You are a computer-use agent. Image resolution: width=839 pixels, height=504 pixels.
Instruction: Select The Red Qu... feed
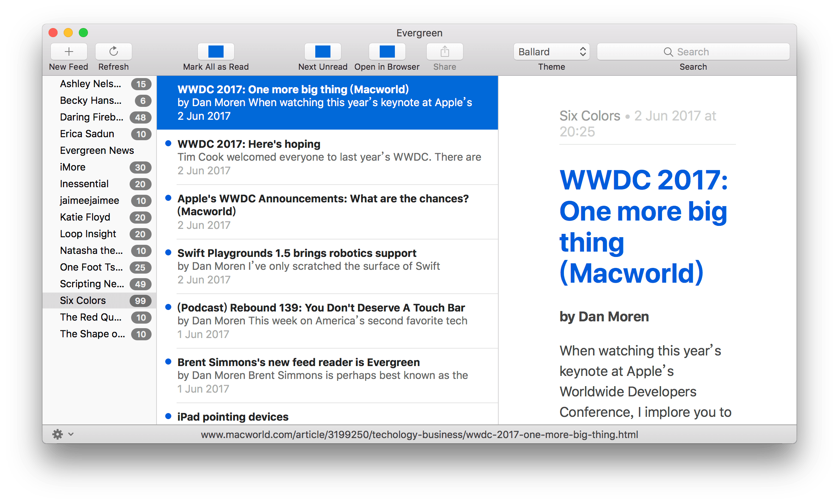pos(99,317)
